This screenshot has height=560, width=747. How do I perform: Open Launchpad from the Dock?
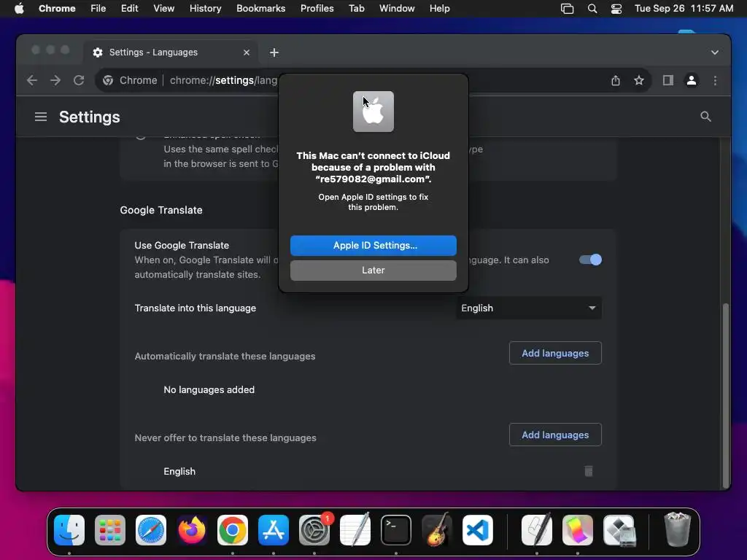pyautogui.click(x=110, y=530)
